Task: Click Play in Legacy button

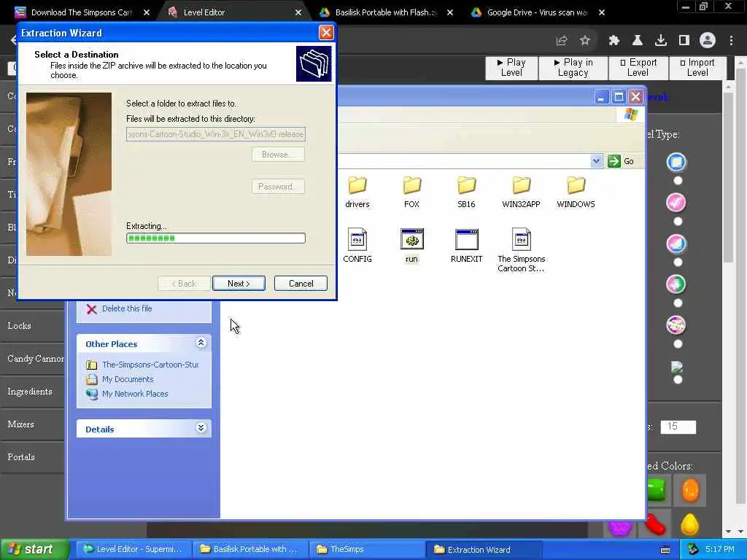Action: tap(573, 68)
